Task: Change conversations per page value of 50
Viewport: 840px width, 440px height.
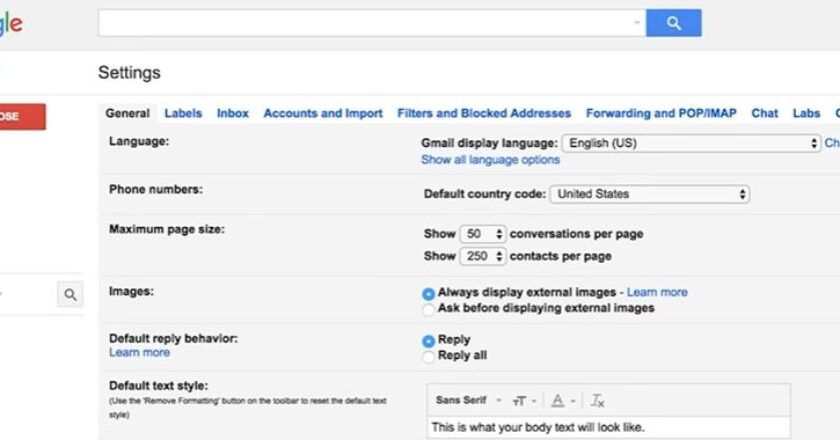Action: 482,234
